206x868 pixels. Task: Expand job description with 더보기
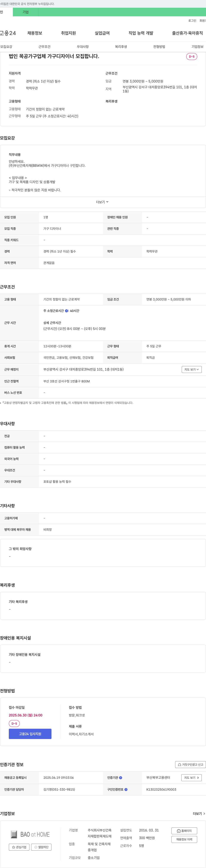click(102, 202)
